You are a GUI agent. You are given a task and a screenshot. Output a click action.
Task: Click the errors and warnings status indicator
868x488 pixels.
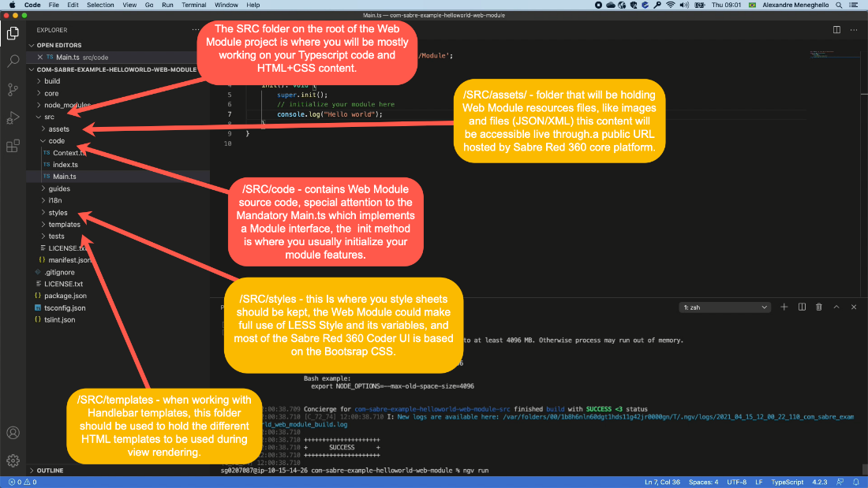coord(23,482)
